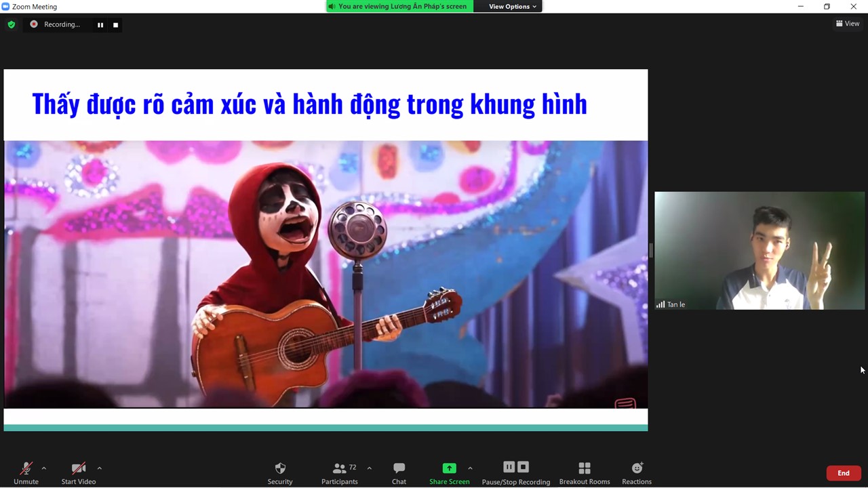This screenshot has height=488, width=868.
Task: Stop recording via top-left stop icon
Action: (115, 25)
